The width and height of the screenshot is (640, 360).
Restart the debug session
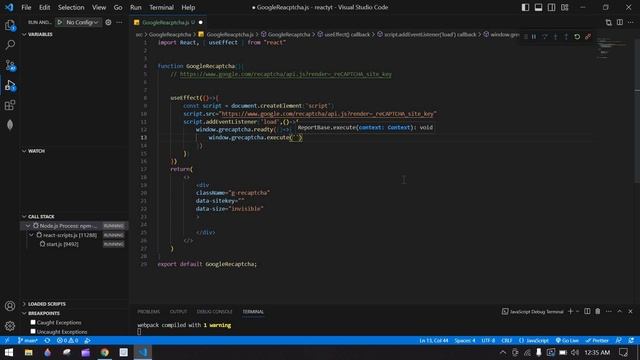(577, 36)
